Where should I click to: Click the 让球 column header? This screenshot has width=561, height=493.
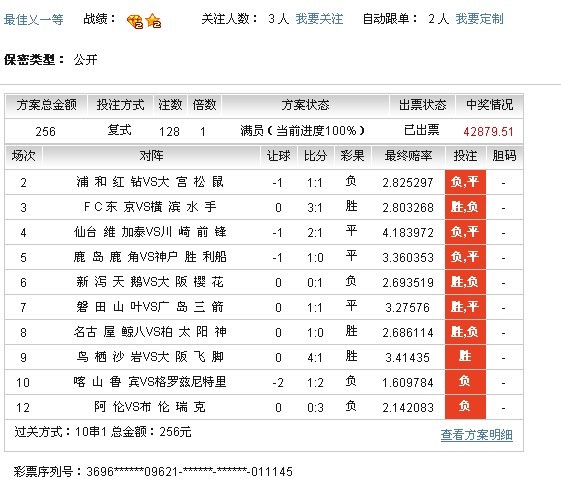pyautogui.click(x=278, y=156)
